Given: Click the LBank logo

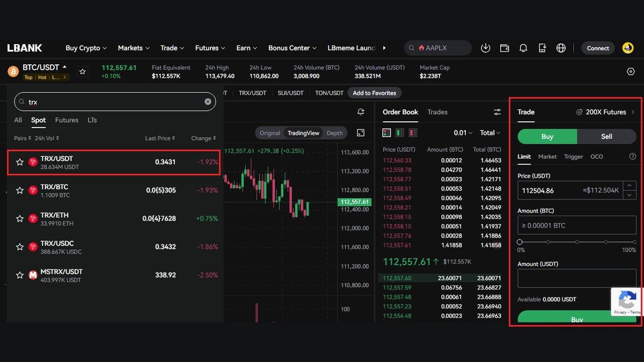Looking at the screenshot, I should 25,48.
